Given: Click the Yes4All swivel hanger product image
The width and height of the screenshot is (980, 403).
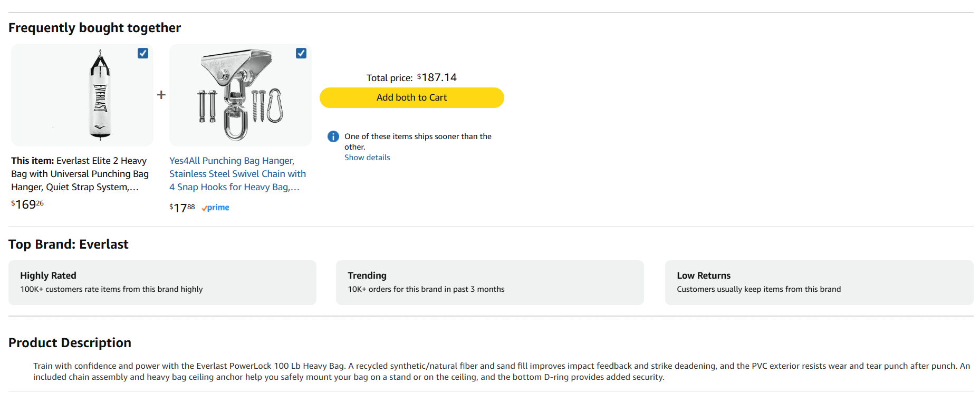Looking at the screenshot, I should (241, 95).
